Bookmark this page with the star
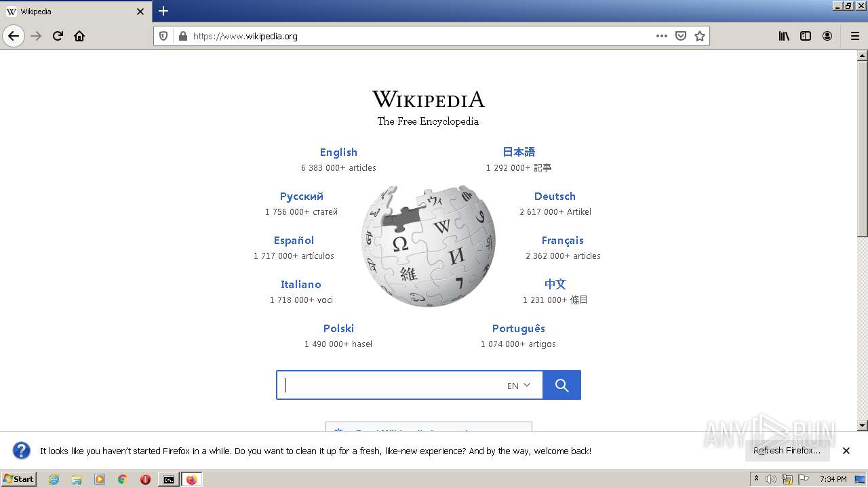The width and height of the screenshot is (868, 488). tap(700, 36)
